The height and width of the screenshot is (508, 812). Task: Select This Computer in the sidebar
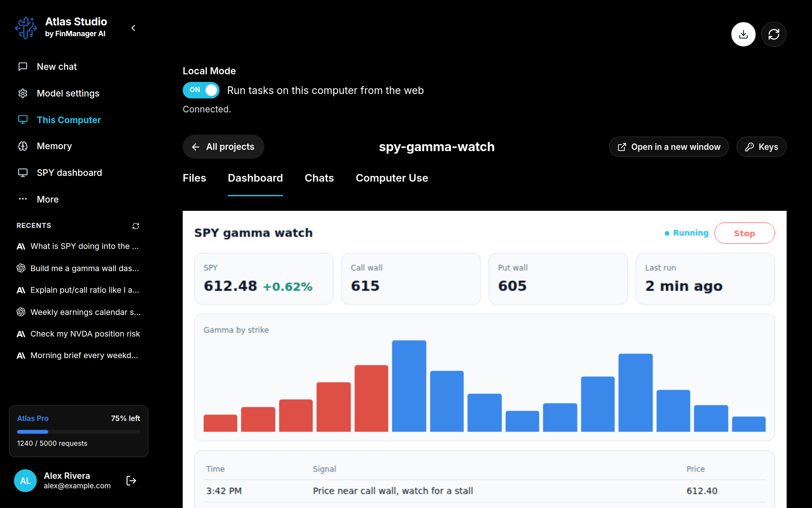point(79,120)
